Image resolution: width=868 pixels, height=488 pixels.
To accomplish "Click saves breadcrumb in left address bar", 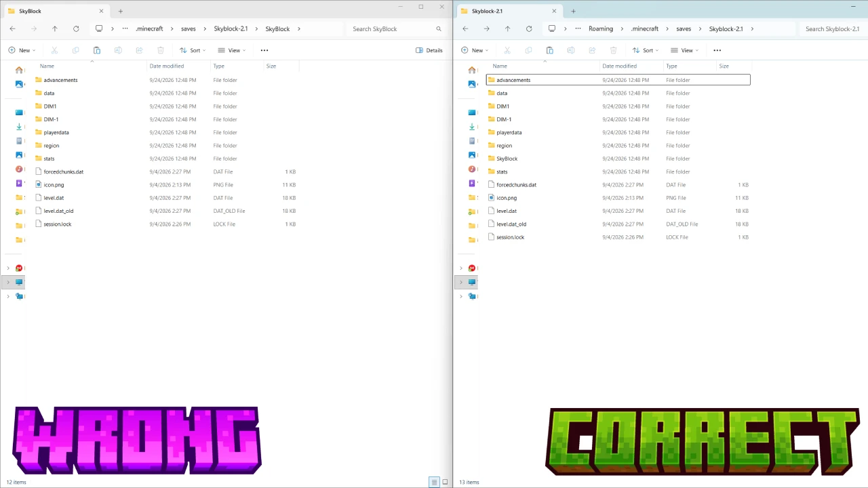I will point(188,28).
